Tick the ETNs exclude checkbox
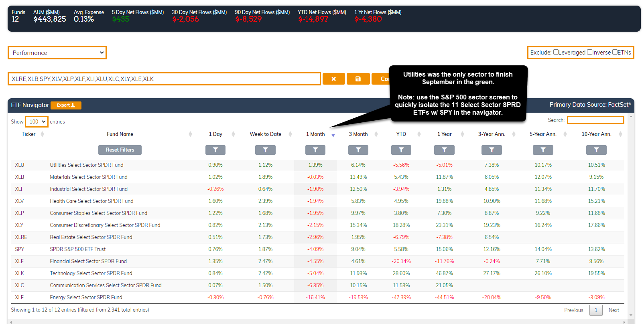The height and width of the screenshot is (324, 644). 615,52
